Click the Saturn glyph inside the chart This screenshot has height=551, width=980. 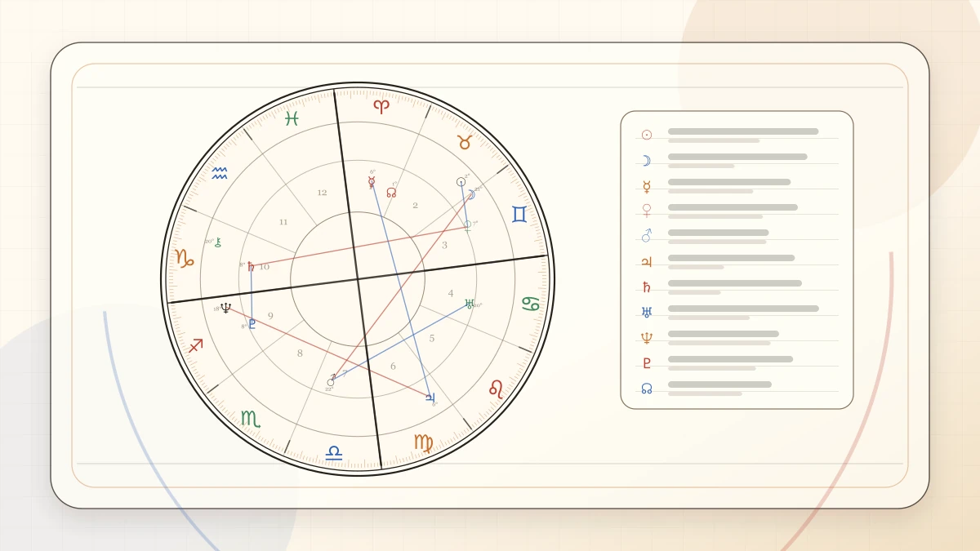click(x=251, y=266)
